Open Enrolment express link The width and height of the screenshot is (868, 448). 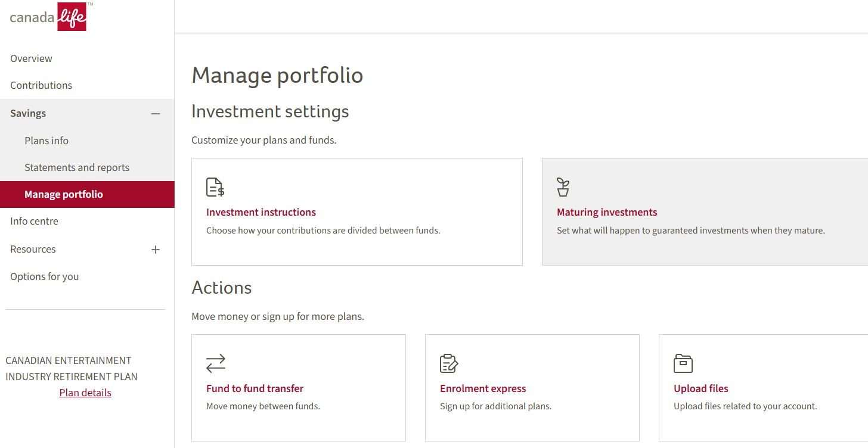point(483,388)
